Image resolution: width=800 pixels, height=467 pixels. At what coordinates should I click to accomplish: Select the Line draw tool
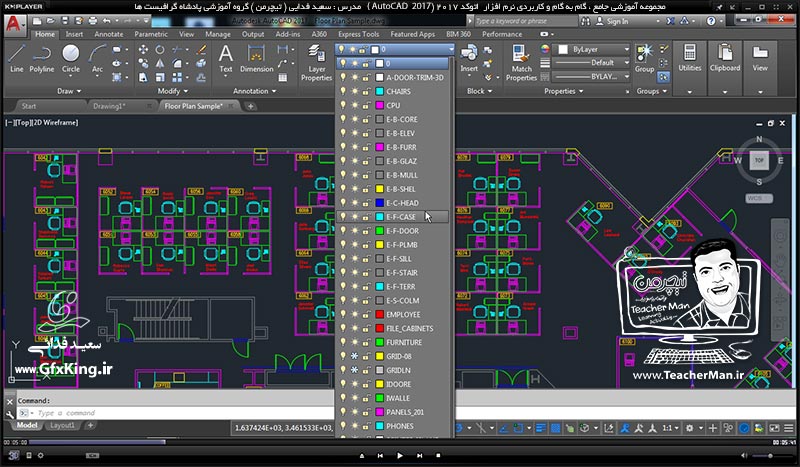click(16, 59)
